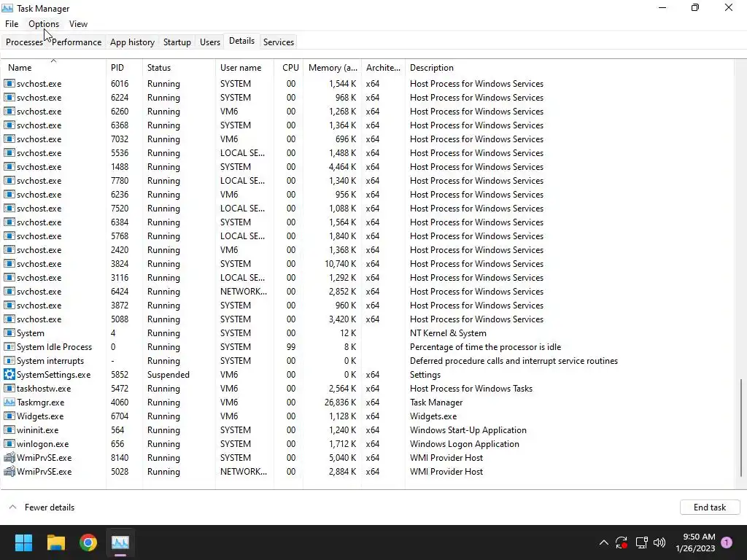Switch to the Performance tab
Viewport: 747px width, 560px height.
(77, 42)
